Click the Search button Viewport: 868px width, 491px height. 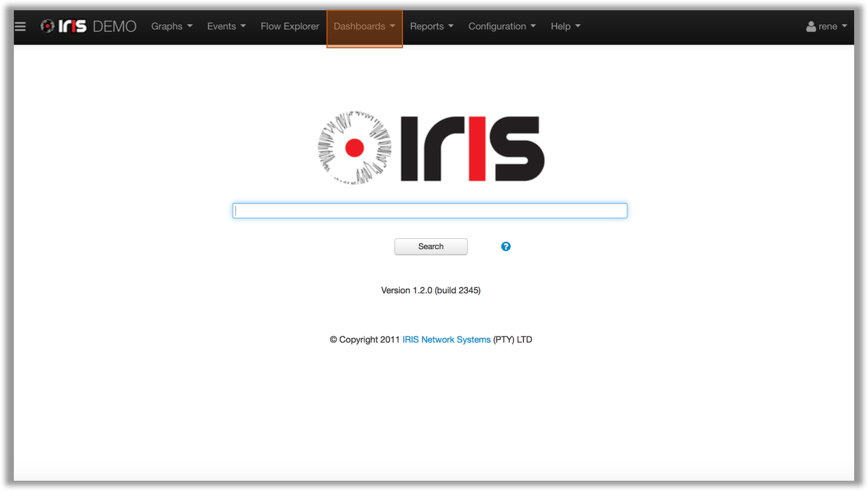point(431,247)
